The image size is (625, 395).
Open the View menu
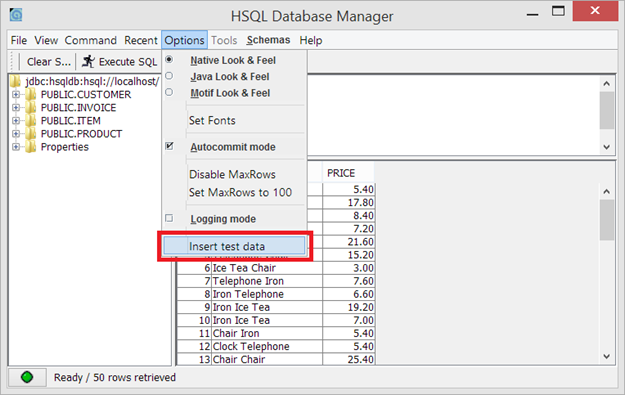pyautogui.click(x=46, y=40)
